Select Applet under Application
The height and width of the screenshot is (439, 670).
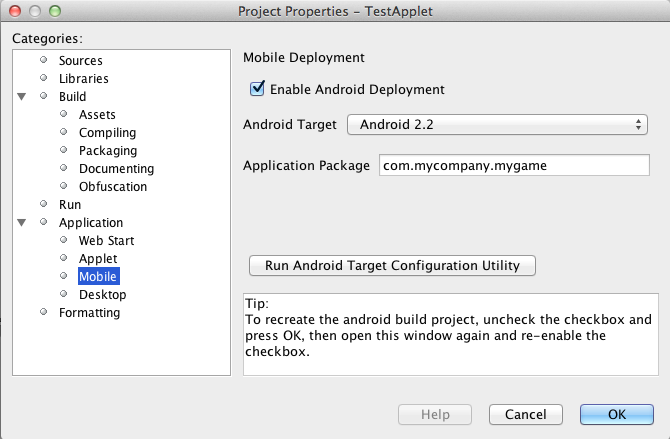click(x=98, y=259)
